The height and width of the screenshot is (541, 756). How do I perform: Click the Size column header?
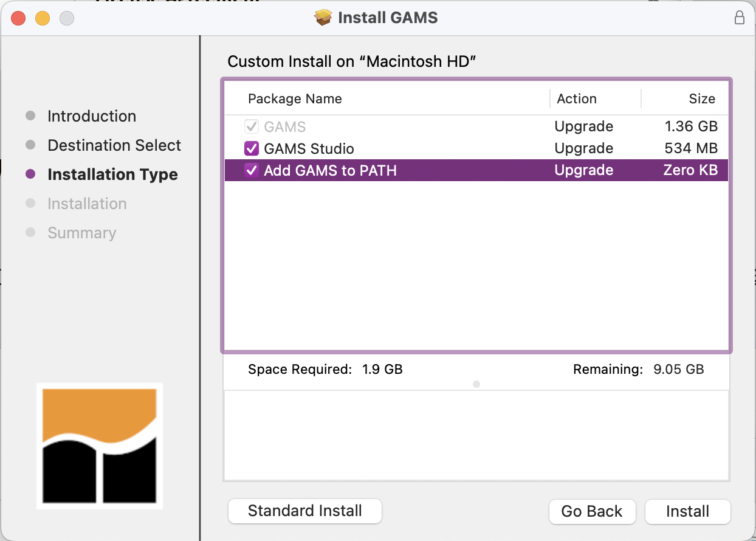click(702, 98)
